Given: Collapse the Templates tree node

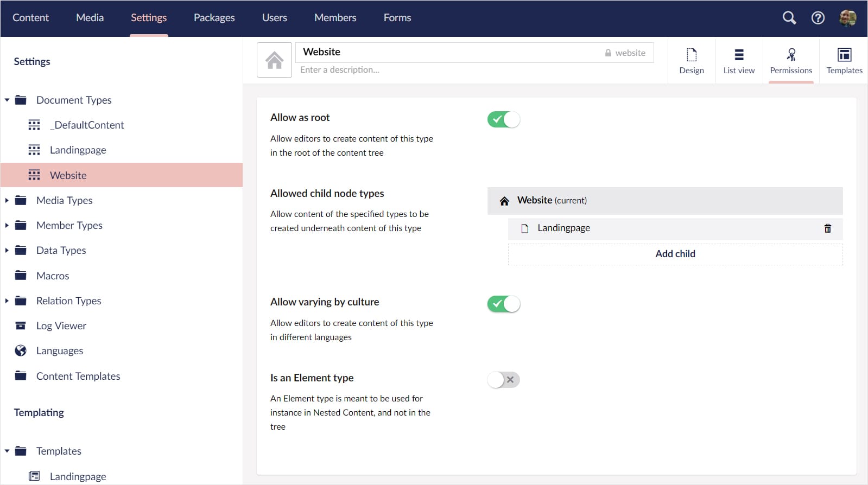Looking at the screenshot, I should [x=7, y=451].
